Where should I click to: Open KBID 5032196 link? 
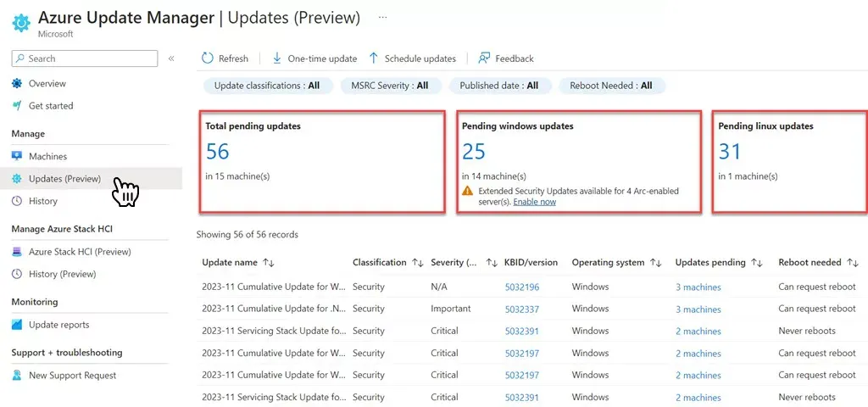[x=522, y=287]
